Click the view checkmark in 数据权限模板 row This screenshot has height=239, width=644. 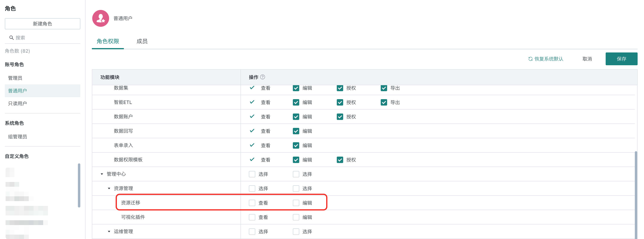(x=252, y=159)
